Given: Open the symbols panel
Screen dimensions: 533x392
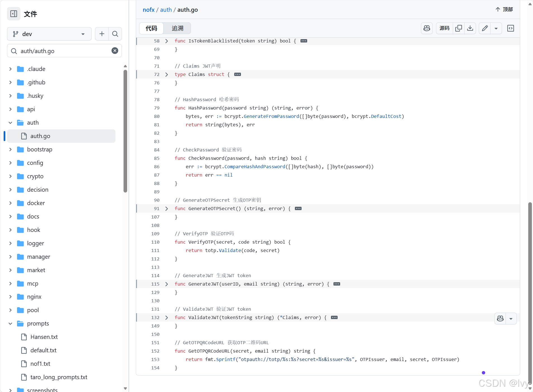Looking at the screenshot, I should (x=511, y=28).
